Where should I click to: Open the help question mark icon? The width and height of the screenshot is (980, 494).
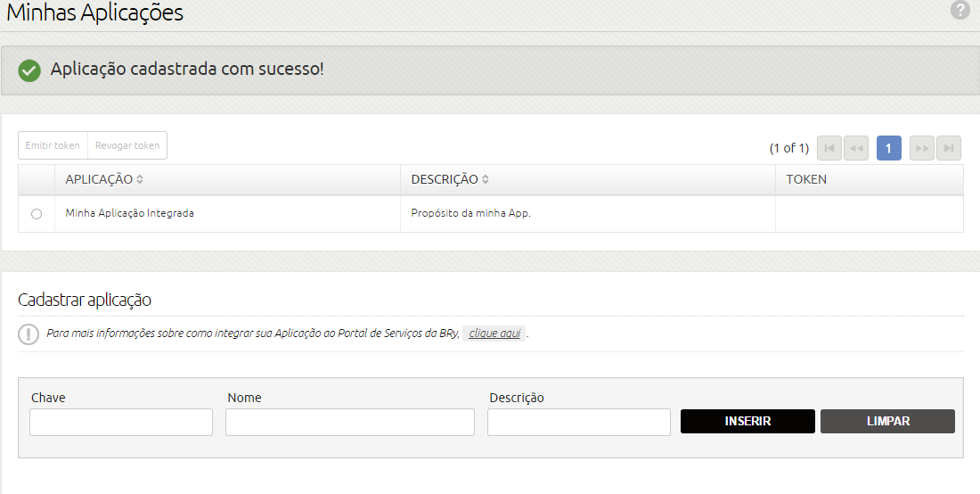coord(960,10)
